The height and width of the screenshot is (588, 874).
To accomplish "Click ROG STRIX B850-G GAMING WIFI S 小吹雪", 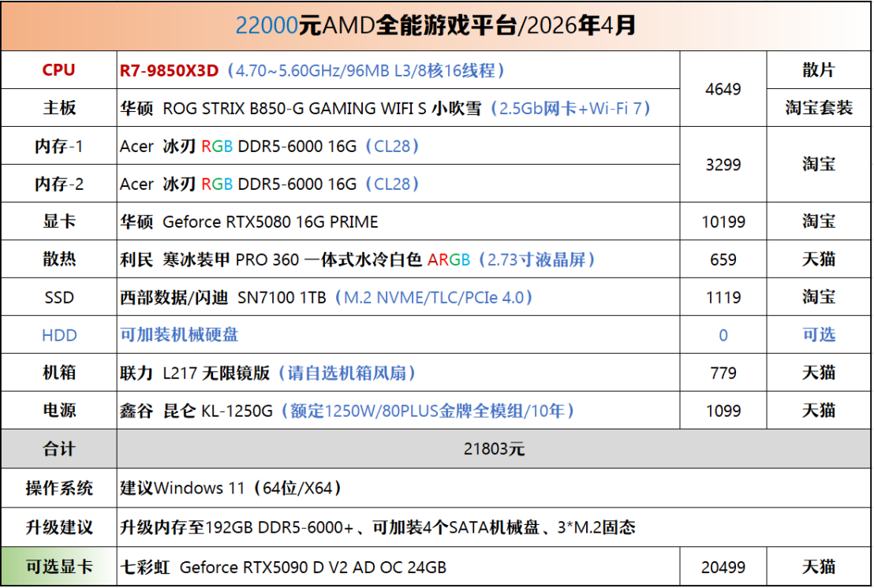I will pos(322,108).
